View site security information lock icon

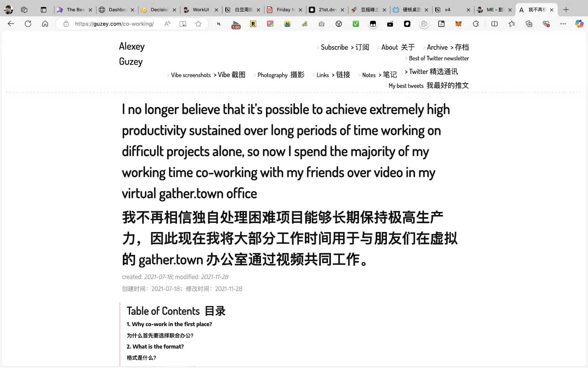pyautogui.click(x=66, y=24)
